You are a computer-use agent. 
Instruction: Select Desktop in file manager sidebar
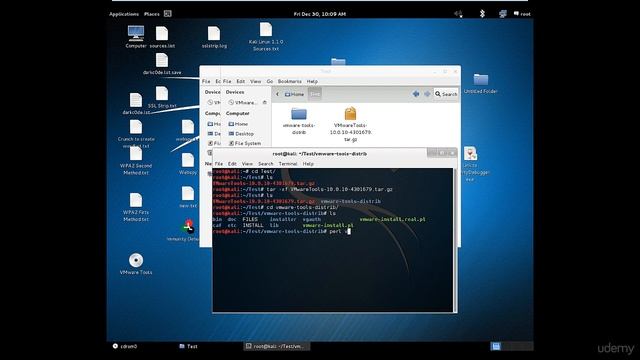pyautogui.click(x=241, y=133)
